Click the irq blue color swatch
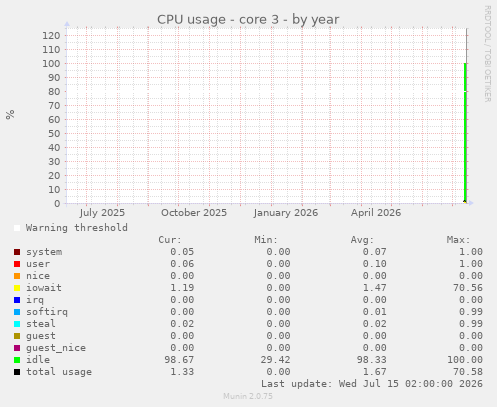This screenshot has width=497, height=407. click(x=17, y=300)
